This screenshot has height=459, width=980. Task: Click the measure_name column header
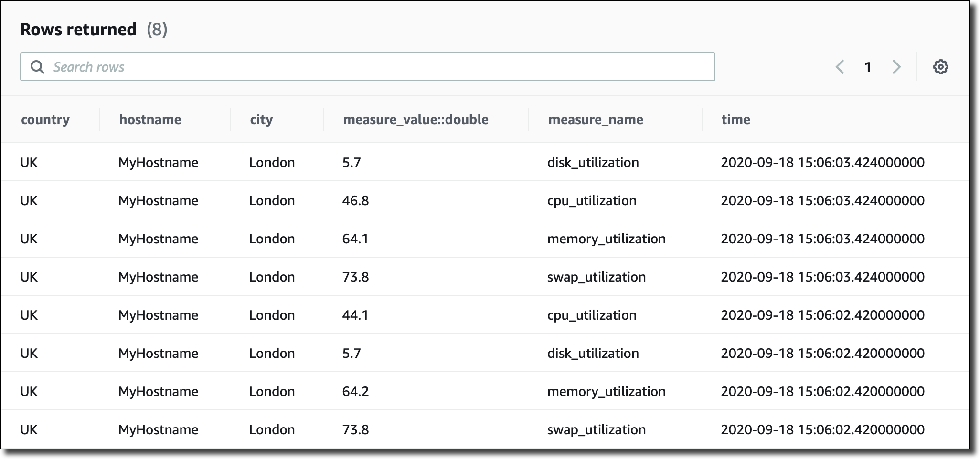(x=596, y=119)
